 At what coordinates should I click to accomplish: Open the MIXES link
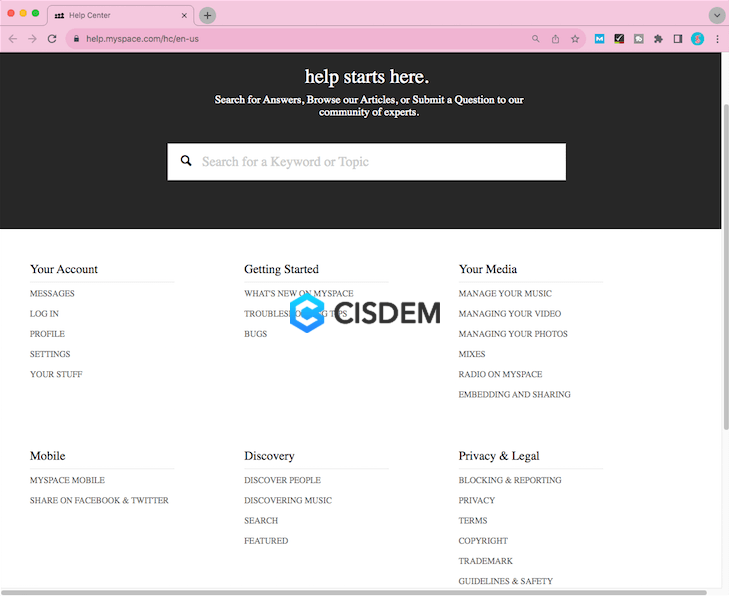pyautogui.click(x=472, y=354)
